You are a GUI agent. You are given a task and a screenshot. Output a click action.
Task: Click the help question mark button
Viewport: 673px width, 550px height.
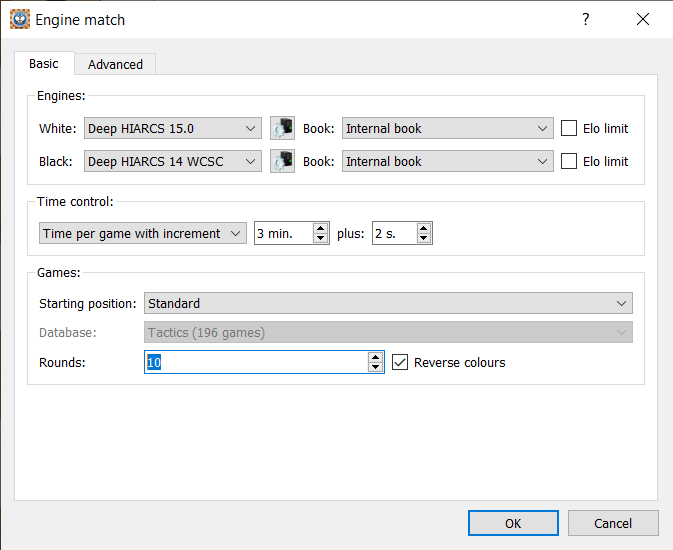(x=586, y=19)
